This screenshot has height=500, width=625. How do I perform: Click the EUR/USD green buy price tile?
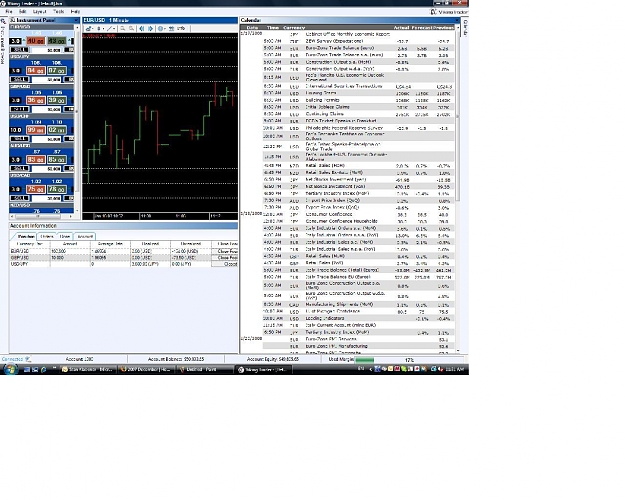point(57,41)
